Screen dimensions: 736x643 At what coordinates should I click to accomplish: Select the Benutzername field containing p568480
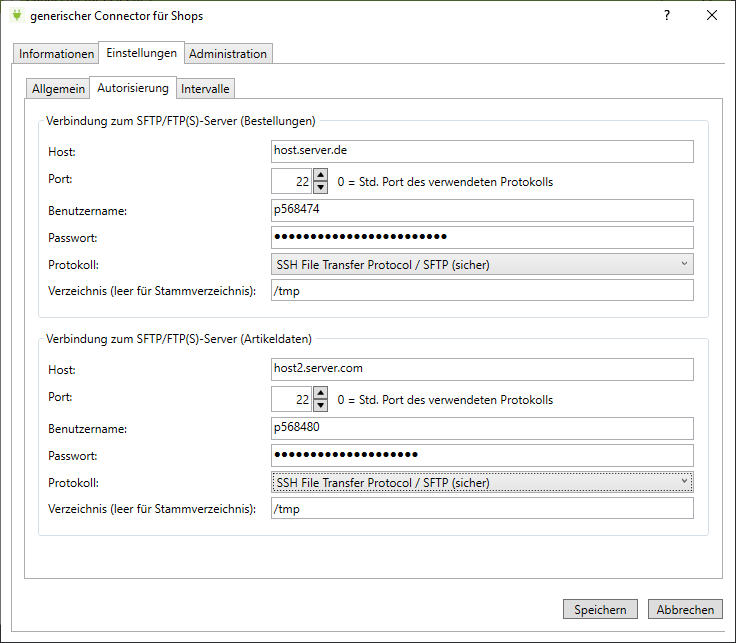pos(483,428)
